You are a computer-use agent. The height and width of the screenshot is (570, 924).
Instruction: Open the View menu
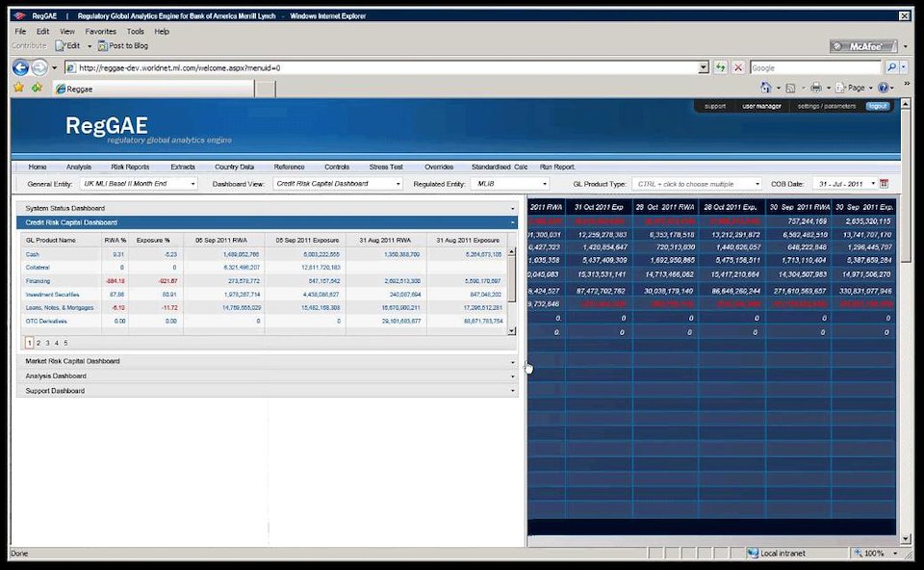tap(67, 31)
